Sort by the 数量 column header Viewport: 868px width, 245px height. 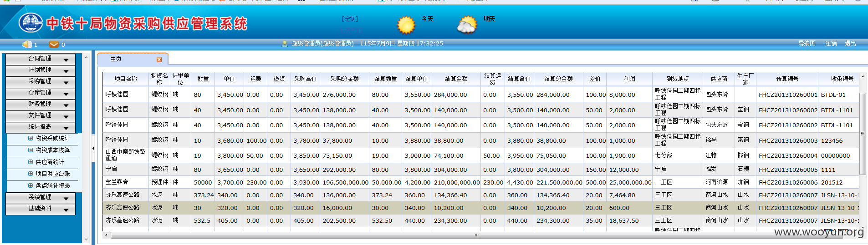point(203,79)
